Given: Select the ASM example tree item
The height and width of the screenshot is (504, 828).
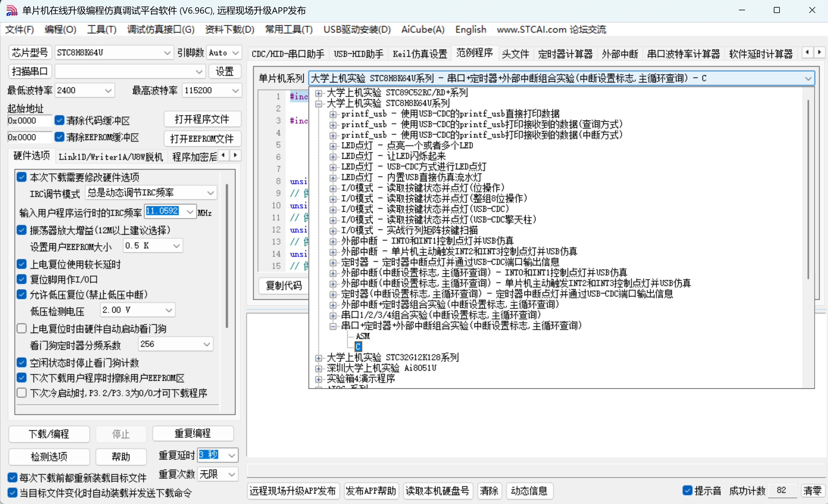Looking at the screenshot, I should pos(363,336).
